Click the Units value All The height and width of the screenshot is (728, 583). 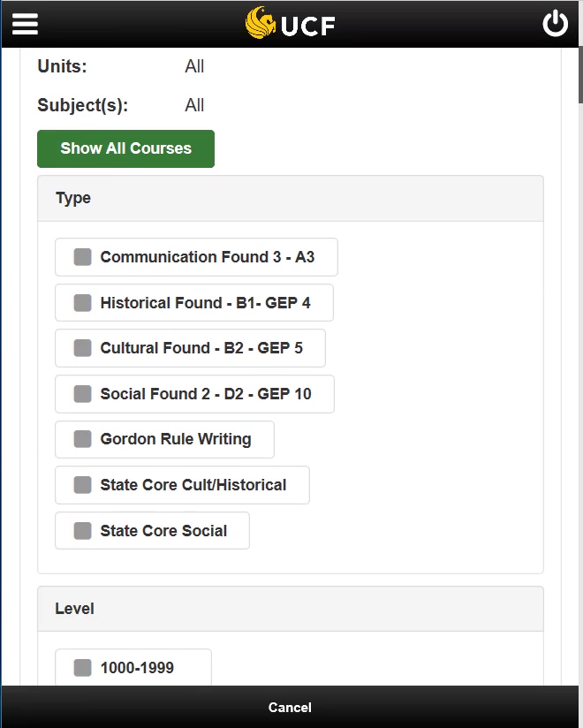[x=194, y=66]
